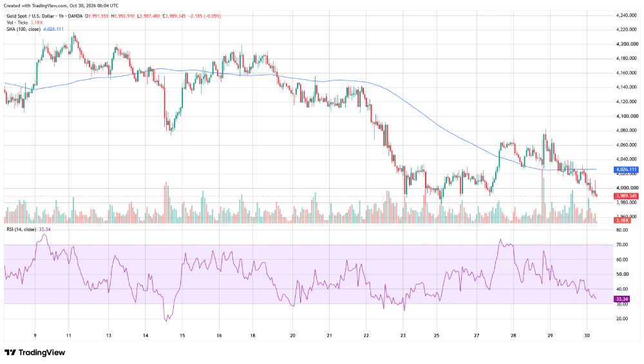Screen dimensions: 644x364
Task: Click the close value C3,989.345 in header
Action: (x=174, y=16)
